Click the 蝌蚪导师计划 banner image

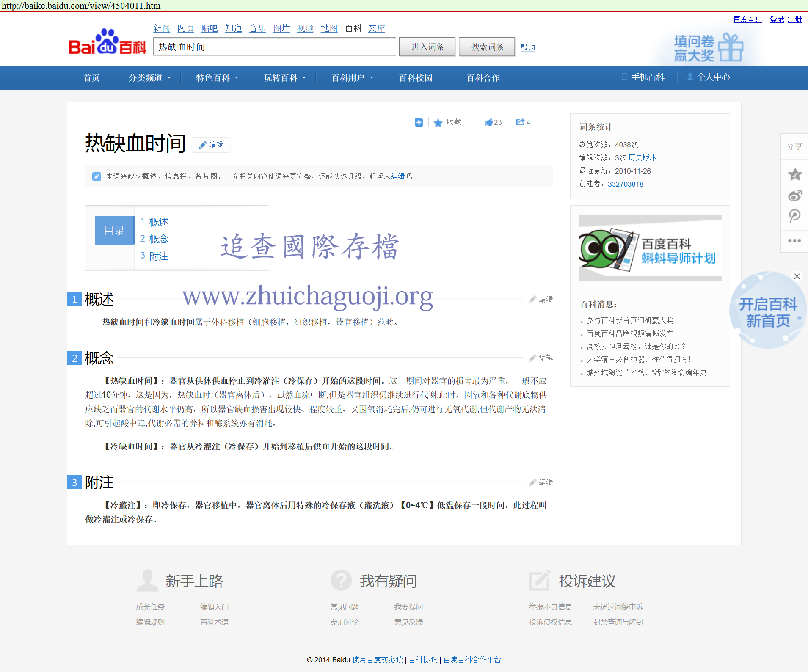click(650, 248)
